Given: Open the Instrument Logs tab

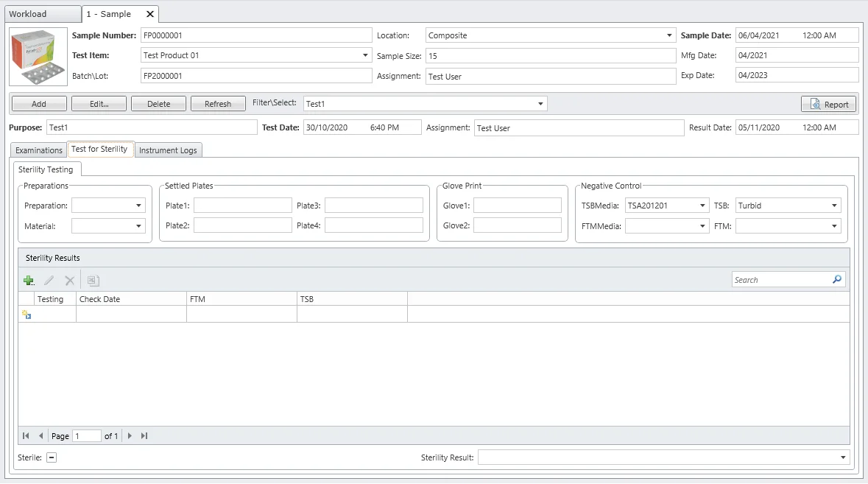Looking at the screenshot, I should click(x=168, y=150).
